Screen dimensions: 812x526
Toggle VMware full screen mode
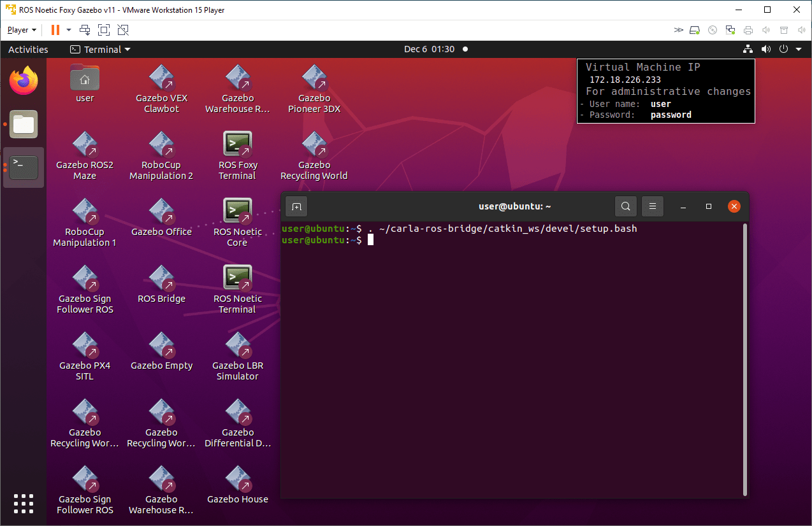(x=104, y=30)
